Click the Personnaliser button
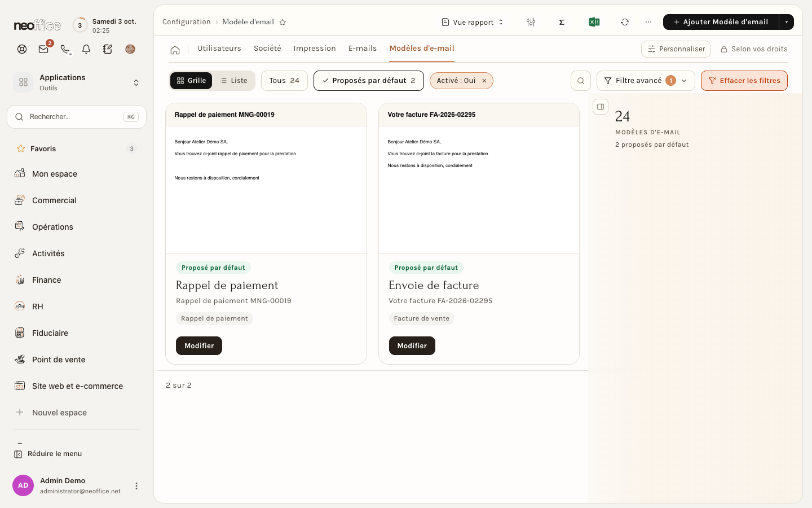The width and height of the screenshot is (812, 508). [676, 49]
